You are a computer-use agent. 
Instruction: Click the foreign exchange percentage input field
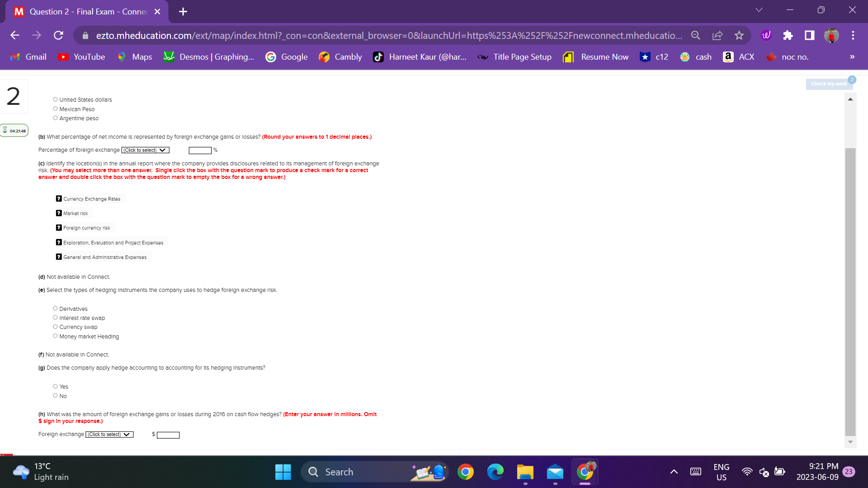tap(200, 150)
